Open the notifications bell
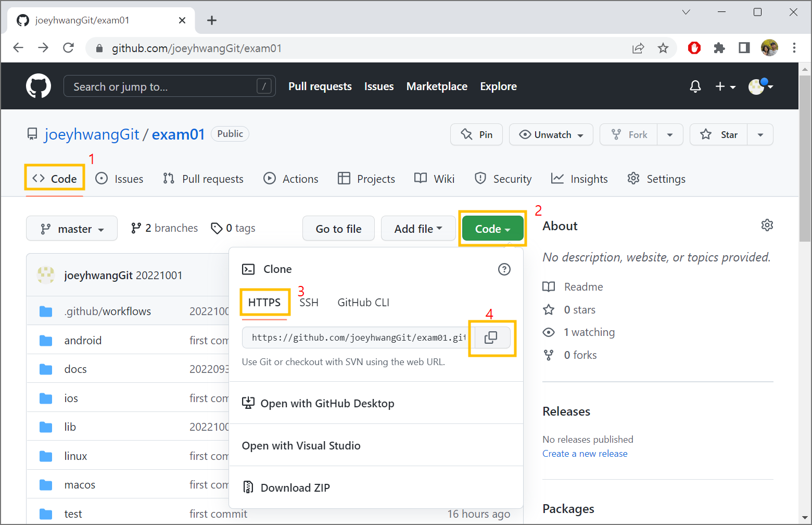 point(695,86)
